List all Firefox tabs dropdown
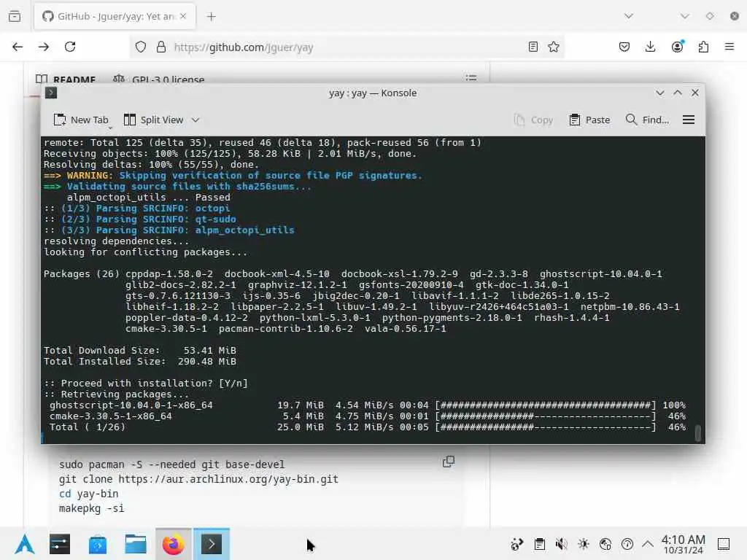747x560 pixels. [629, 16]
